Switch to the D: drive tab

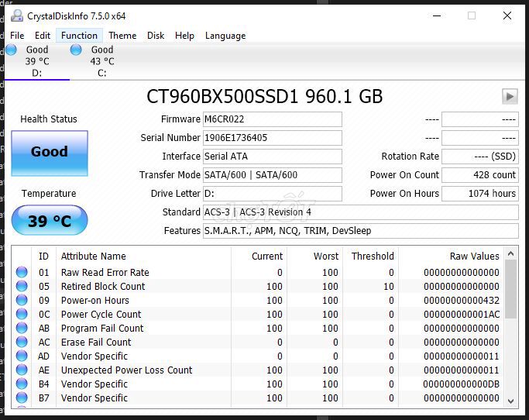click(x=37, y=60)
